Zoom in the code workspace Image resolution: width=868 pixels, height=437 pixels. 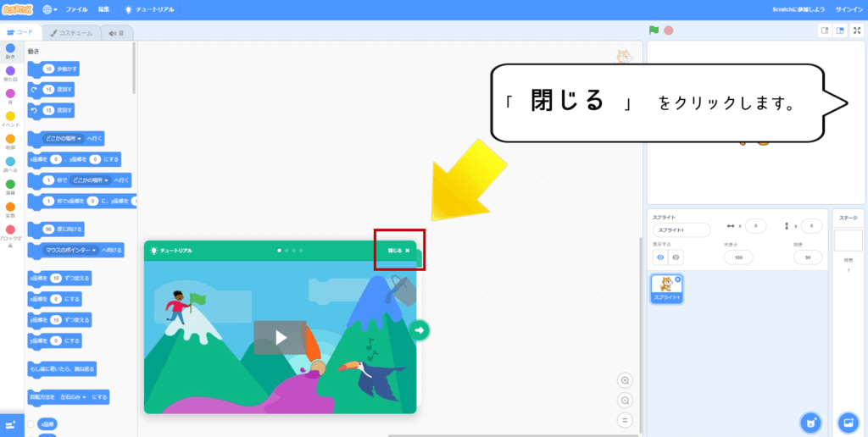[625, 380]
